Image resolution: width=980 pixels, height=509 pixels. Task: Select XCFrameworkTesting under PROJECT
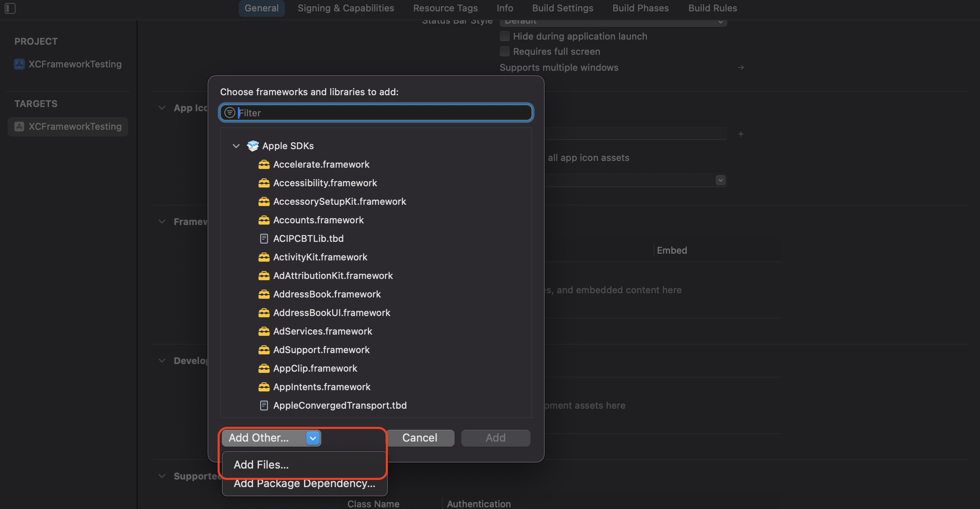68,64
